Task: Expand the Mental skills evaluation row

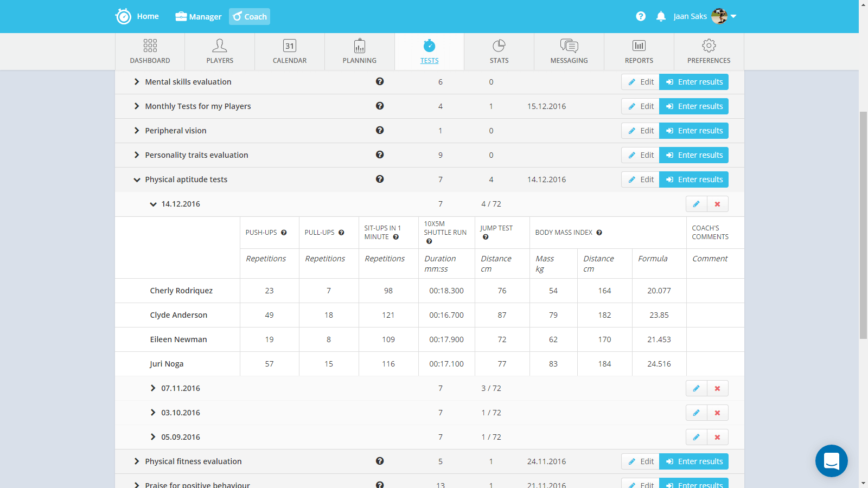Action: (x=137, y=82)
